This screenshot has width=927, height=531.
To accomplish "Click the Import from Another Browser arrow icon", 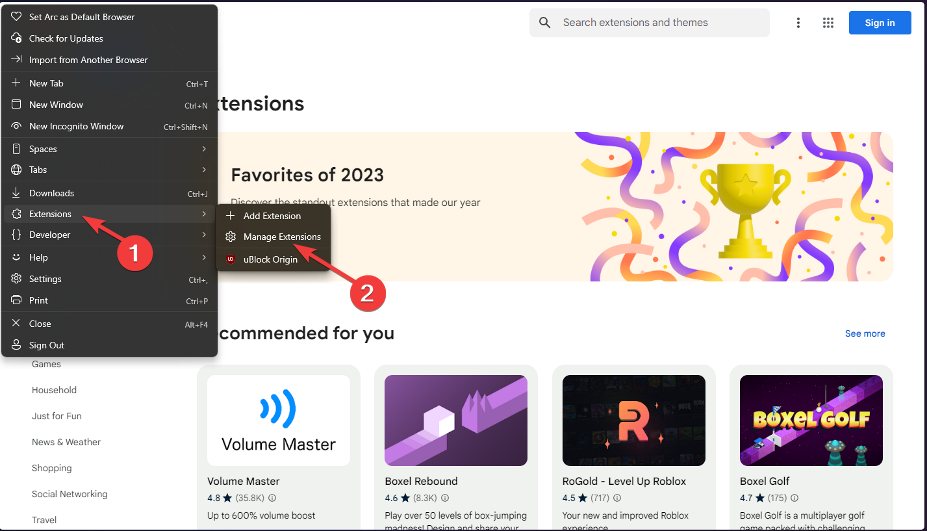I will 17,59.
